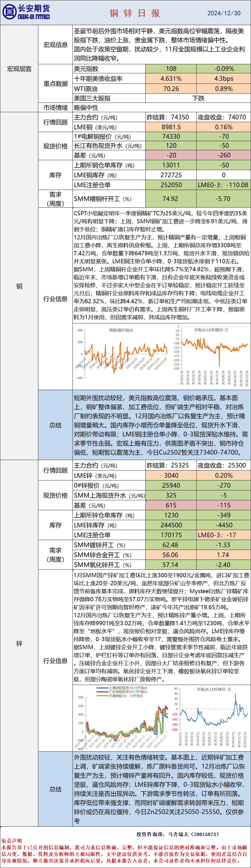The image size is (251, 868).
Task: Click the LME0-3：-110.08 cell
Action: [x=224, y=185]
